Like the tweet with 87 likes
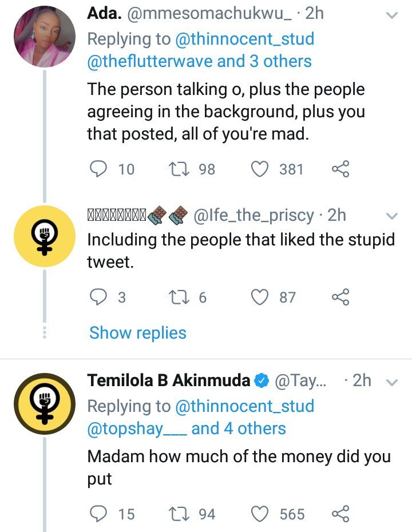412x532 pixels. [260, 297]
